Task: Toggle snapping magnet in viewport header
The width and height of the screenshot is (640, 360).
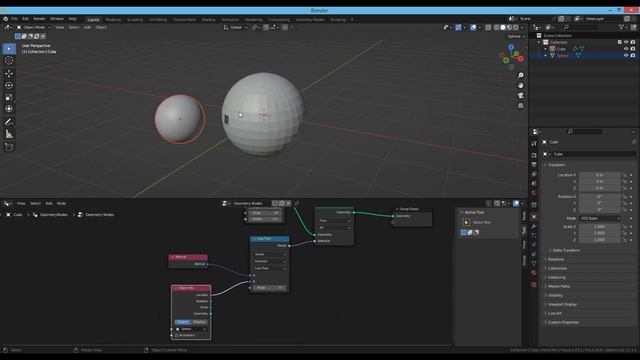Action: (x=266, y=27)
